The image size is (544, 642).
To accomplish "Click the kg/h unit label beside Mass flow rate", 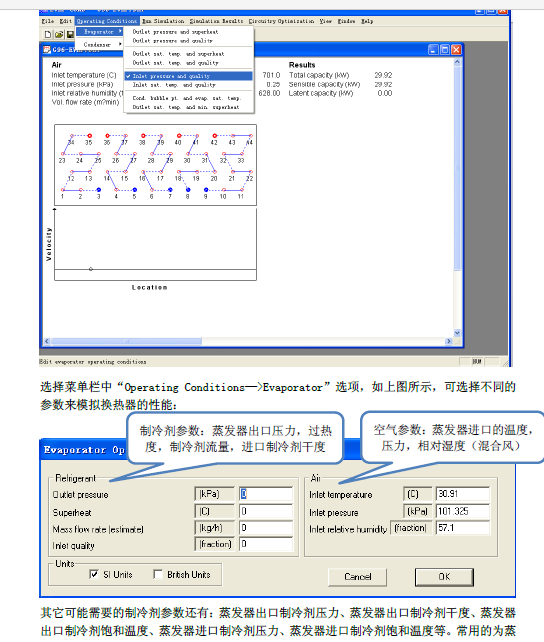I will point(215,528).
